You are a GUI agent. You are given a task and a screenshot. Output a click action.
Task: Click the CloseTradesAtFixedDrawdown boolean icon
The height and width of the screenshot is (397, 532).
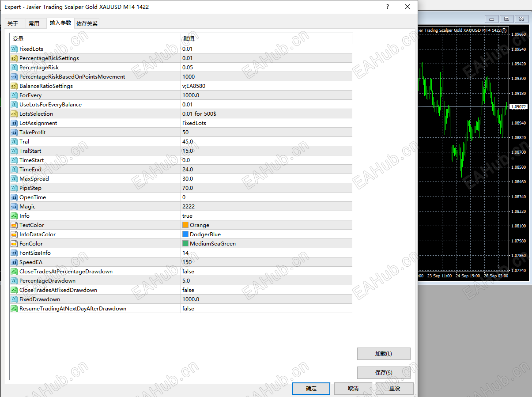(x=14, y=290)
